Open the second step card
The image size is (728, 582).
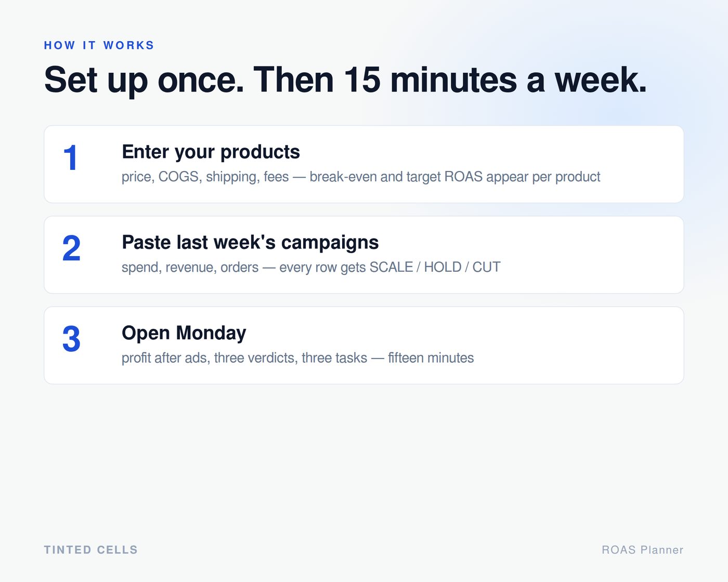coord(364,255)
